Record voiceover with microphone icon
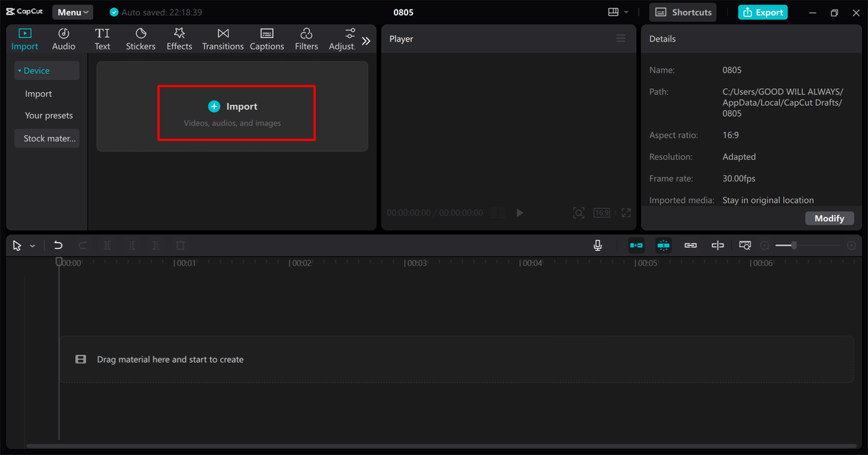 [x=597, y=245]
